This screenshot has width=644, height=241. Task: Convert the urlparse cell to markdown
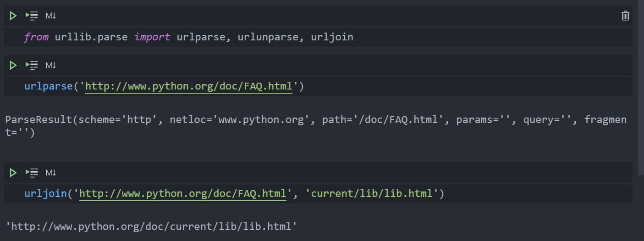tap(50, 66)
